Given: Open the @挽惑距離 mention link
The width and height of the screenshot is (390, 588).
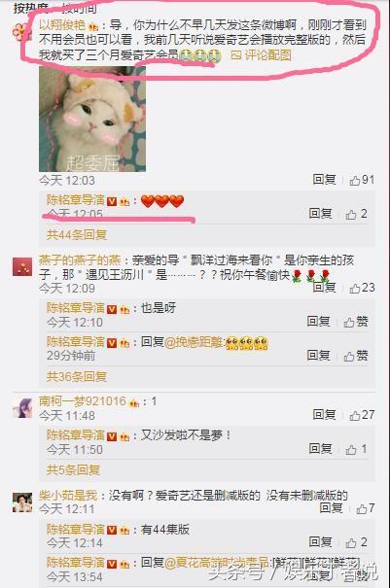Looking at the screenshot, I should (194, 342).
